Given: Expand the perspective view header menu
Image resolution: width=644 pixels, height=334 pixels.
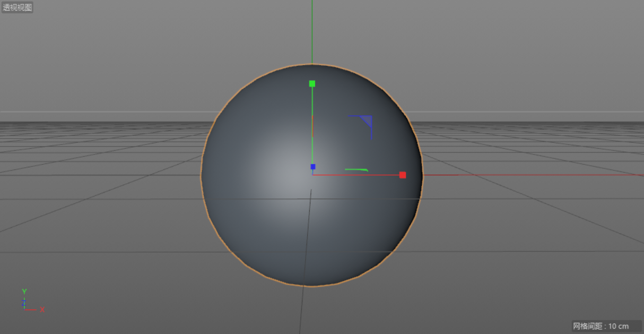Looking at the screenshot, I should pyautogui.click(x=16, y=7).
